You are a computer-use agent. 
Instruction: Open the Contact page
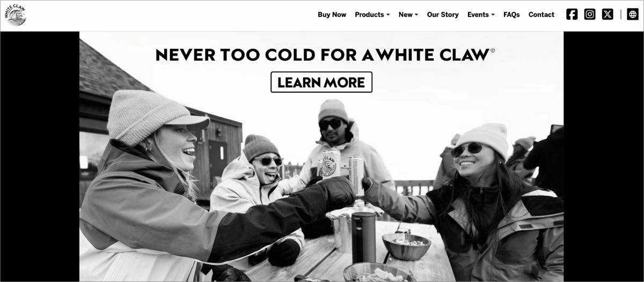[541, 14]
